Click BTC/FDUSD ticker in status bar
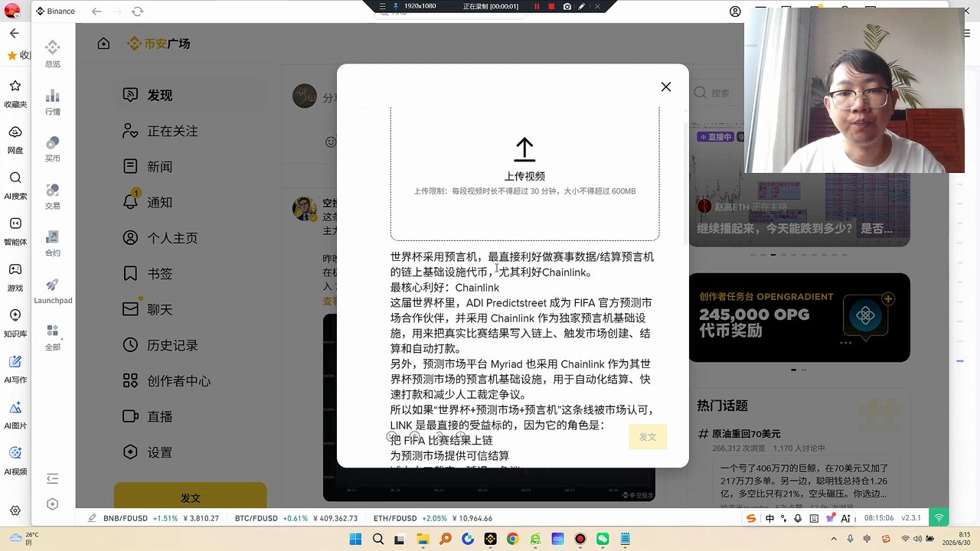Screen dimensions: 980x551 click(x=296, y=518)
